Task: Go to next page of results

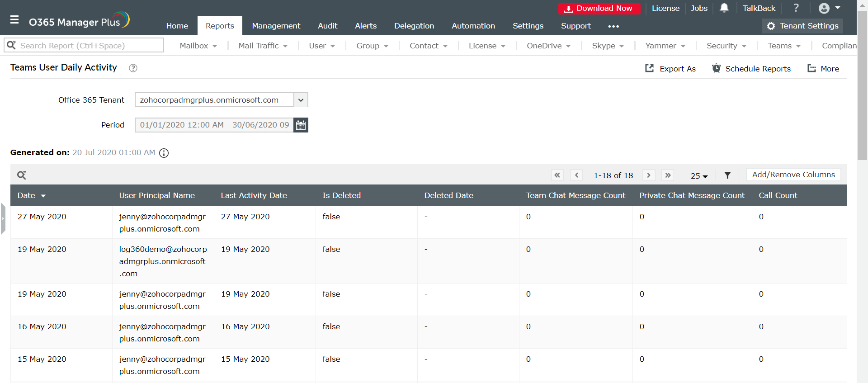Action: pyautogui.click(x=649, y=175)
